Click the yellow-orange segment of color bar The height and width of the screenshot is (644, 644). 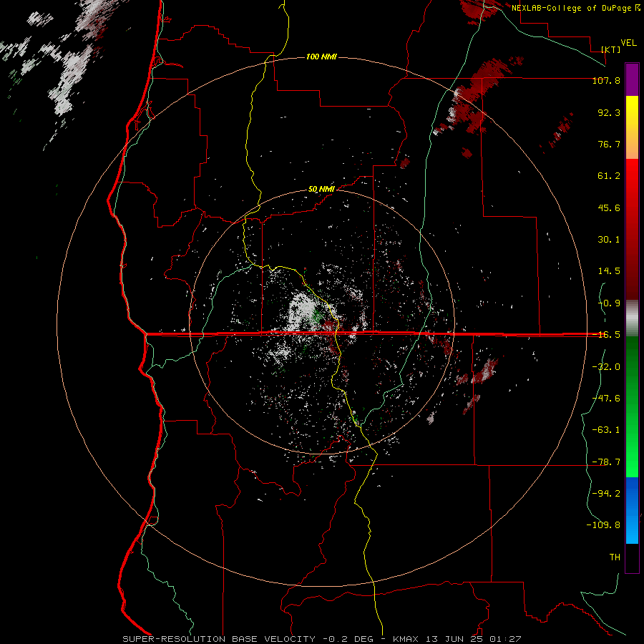coord(632,127)
